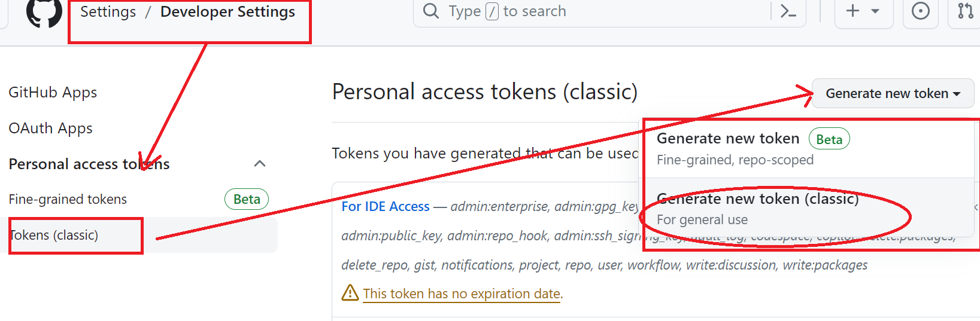Click the expiration warning triangle icon
This screenshot has width=980, height=321.
(350, 293)
